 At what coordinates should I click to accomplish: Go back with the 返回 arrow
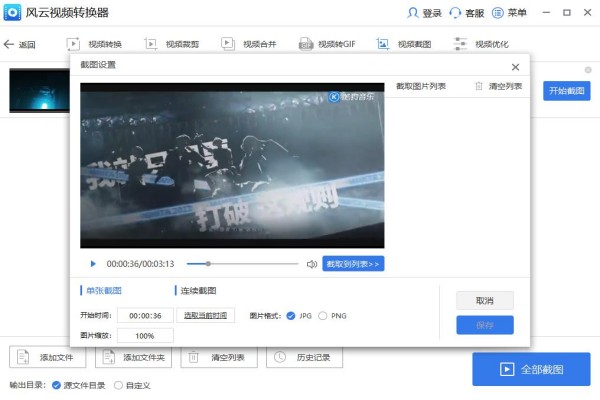click(x=20, y=44)
